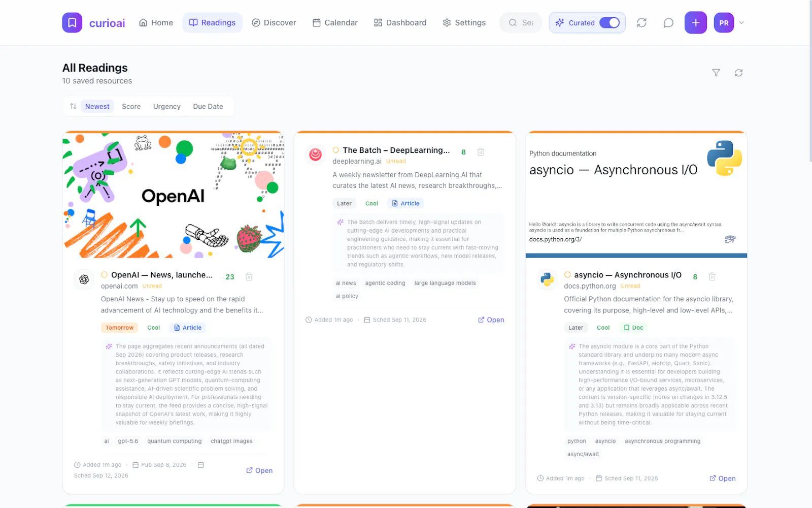The height and width of the screenshot is (508, 812).
Task: Go to the Calendar view
Action: pos(335,22)
